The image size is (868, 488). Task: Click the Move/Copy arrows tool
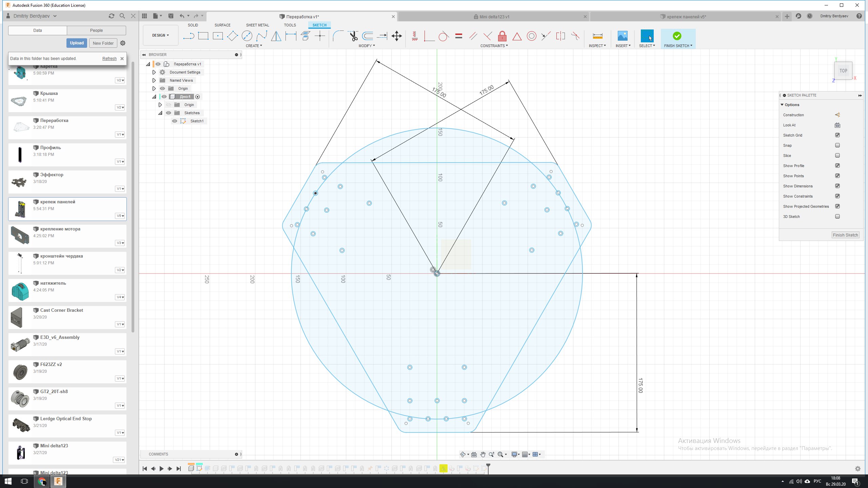(x=396, y=36)
